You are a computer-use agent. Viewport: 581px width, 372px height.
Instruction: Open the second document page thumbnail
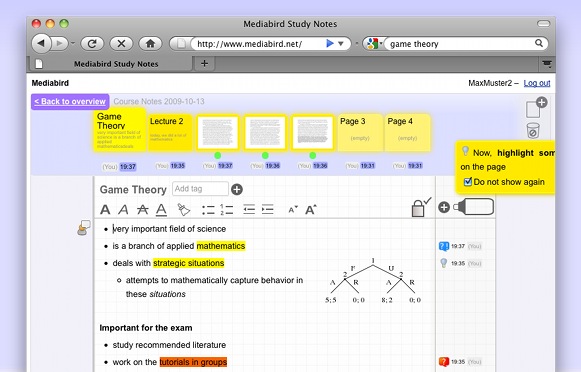tap(265, 133)
